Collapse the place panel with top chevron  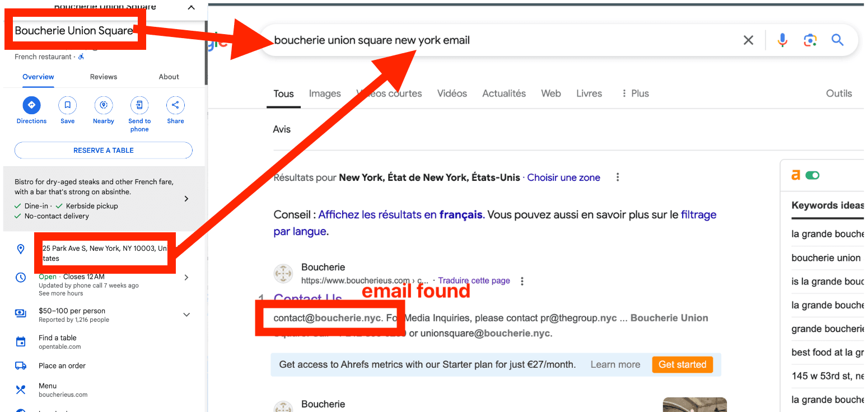click(x=191, y=7)
